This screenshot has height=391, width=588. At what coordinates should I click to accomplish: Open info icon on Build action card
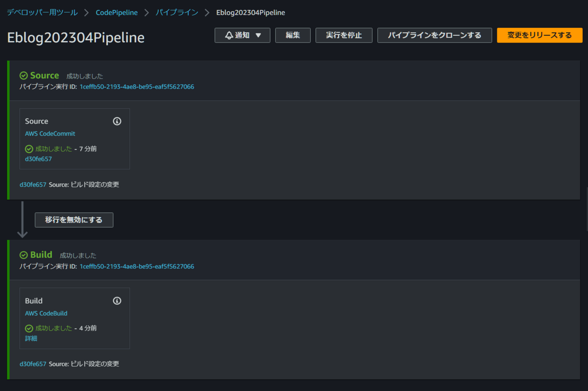117,301
